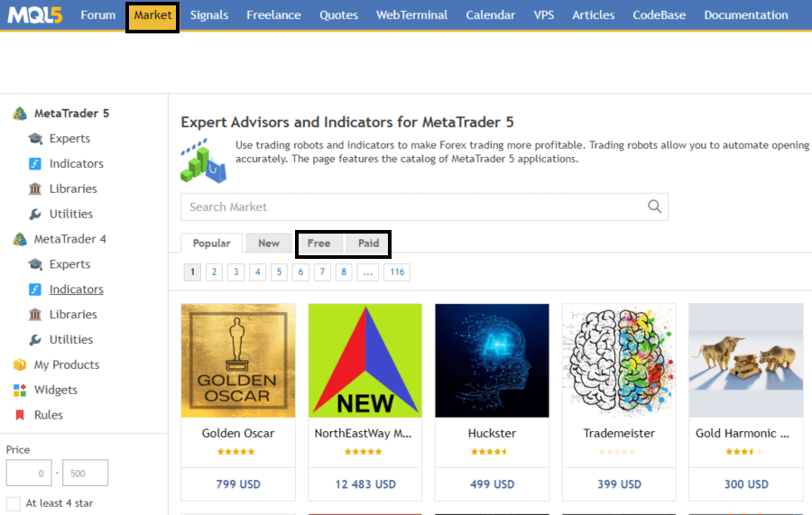This screenshot has height=515, width=812.
Task: Click the MetaTrader 5 Utilities wrench icon
Action: click(x=34, y=214)
